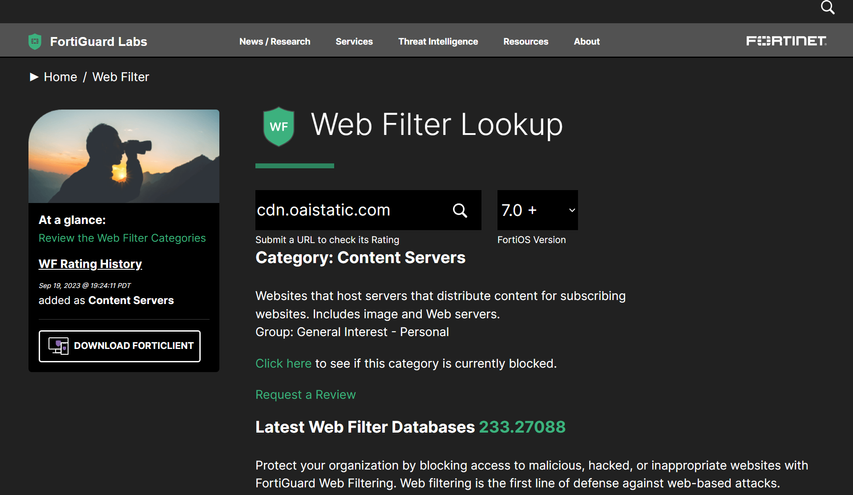The height and width of the screenshot is (495, 853).
Task: Open the Services menu
Action: 354,41
